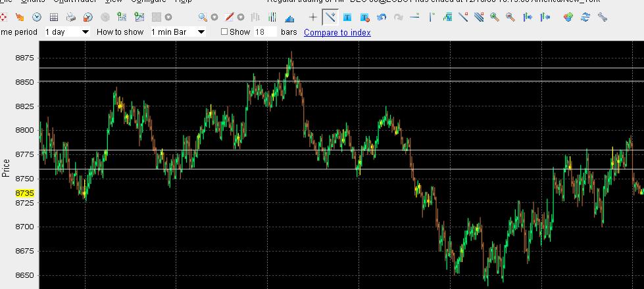Click the gray redo arrow

(398, 17)
